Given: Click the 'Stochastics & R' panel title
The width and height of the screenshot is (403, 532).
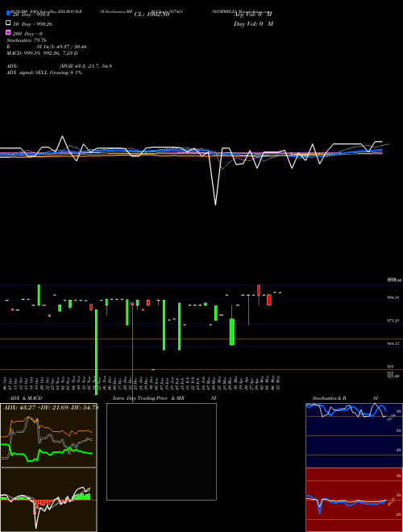Looking at the screenshot, I should pos(329,398).
